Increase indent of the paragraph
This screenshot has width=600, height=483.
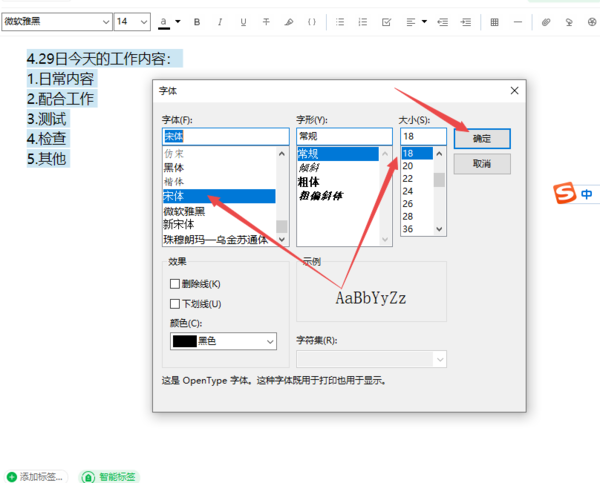(x=466, y=22)
